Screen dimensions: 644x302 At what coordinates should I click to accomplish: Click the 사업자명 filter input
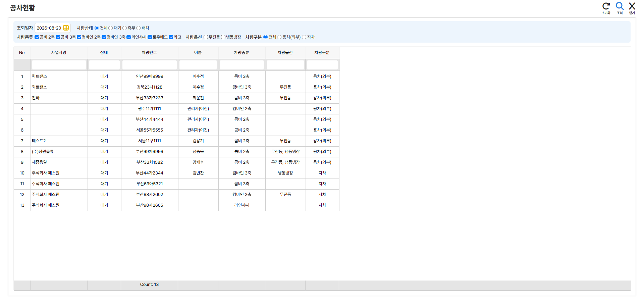coord(59,65)
